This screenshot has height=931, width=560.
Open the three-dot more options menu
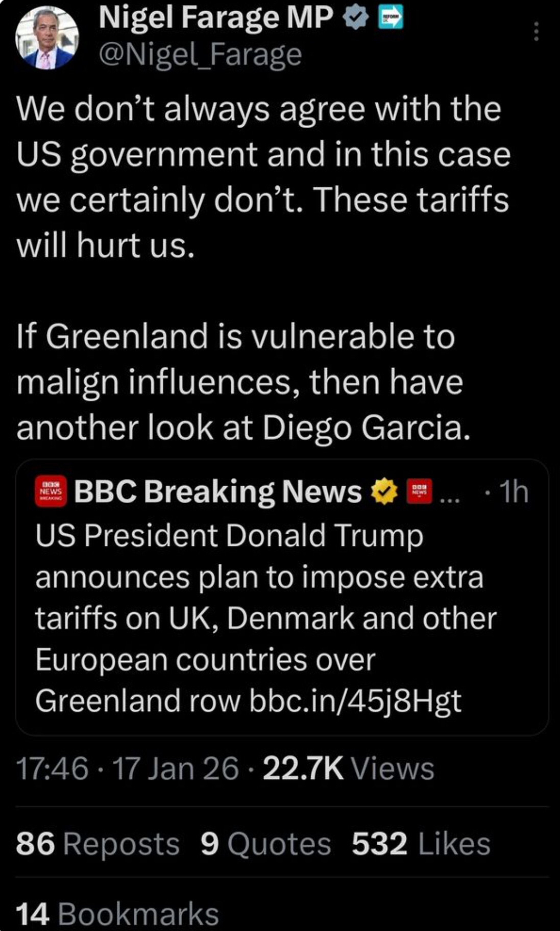click(535, 32)
